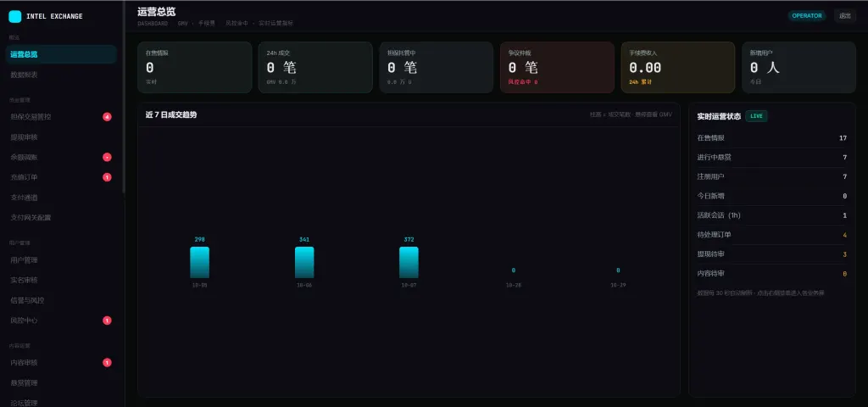Click the DASHBOARD breadcrumb text

click(153, 24)
